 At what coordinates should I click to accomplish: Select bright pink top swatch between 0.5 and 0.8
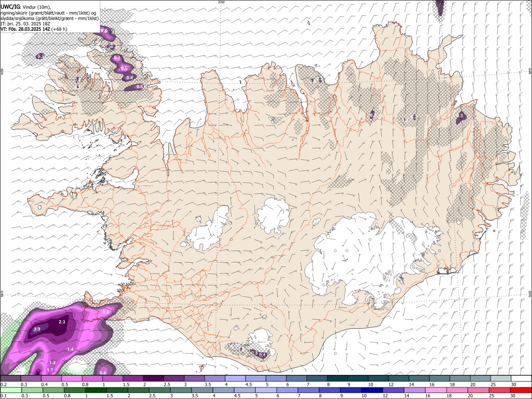click(71, 379)
